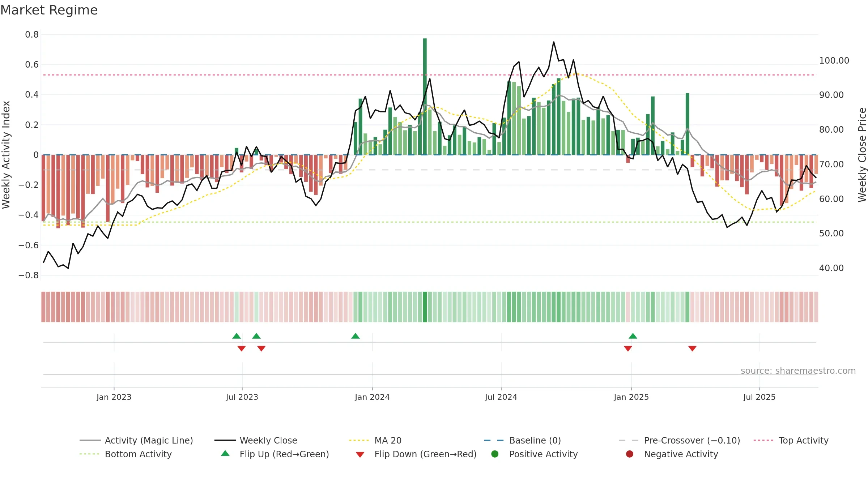
Task: Click the Weekly Activity Index axis title
Action: (x=6, y=155)
